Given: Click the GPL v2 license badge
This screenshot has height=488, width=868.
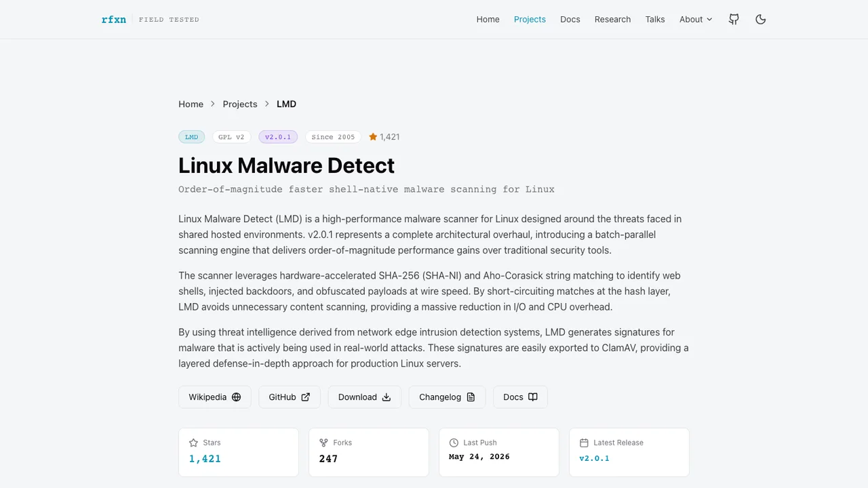Looking at the screenshot, I should tap(231, 137).
